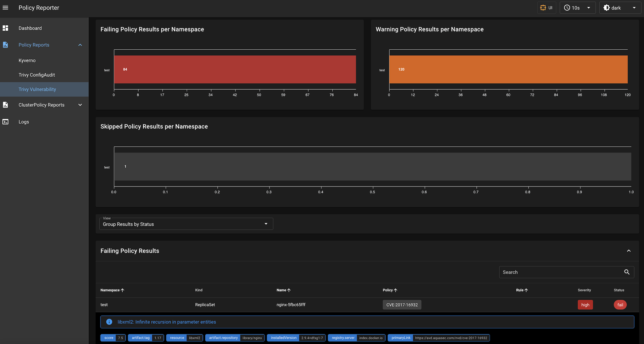Screen dimensions: 644x344
Task: Open the CVE-2017-16932 policy chip
Action: (x=402, y=304)
